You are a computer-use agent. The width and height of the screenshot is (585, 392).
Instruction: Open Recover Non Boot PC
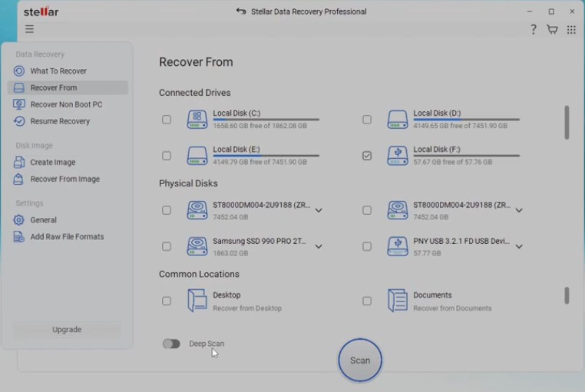pyautogui.click(x=68, y=104)
